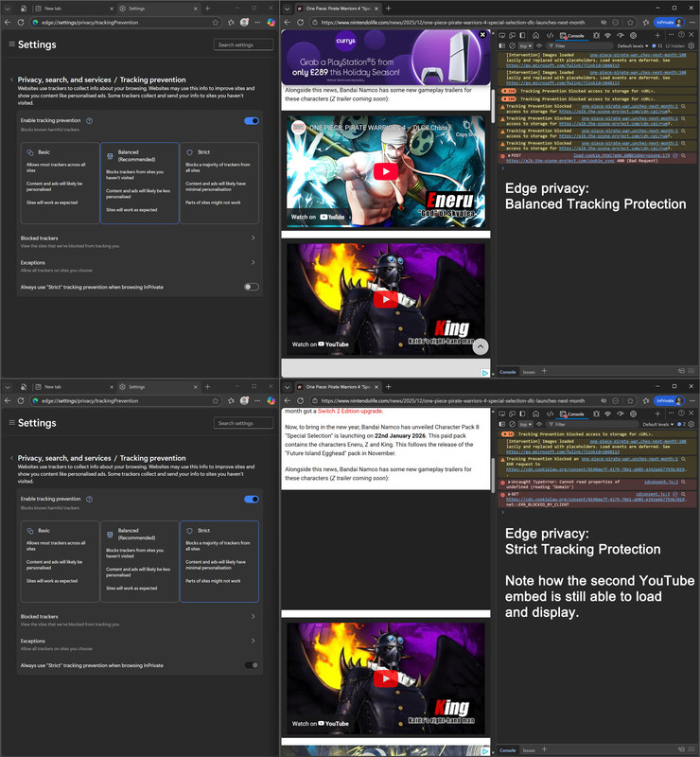The image size is (700, 757).
Task: Open the Settings hamburger menu in the lower Settings window
Action: [11, 422]
